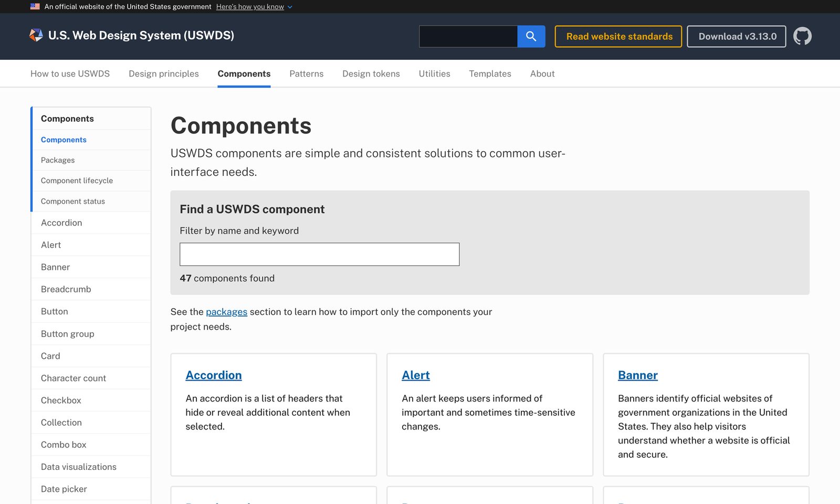Open Design principles nav item

click(164, 73)
